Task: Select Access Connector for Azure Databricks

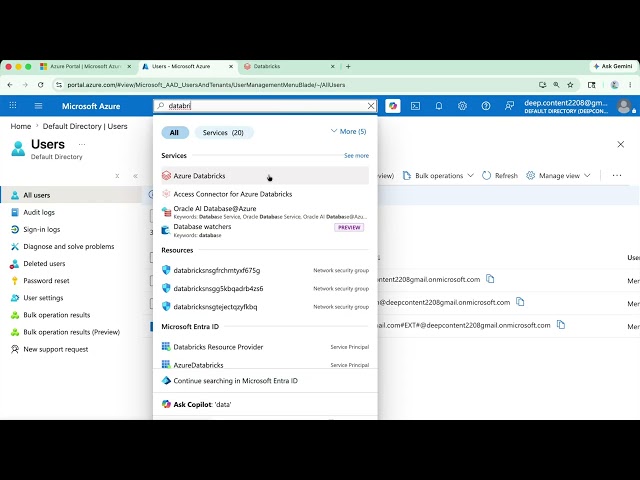Action: pyautogui.click(x=265, y=194)
